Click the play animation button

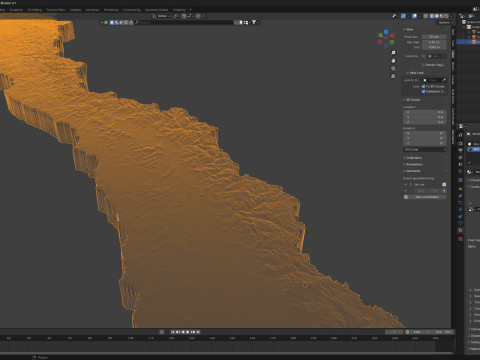tap(188, 332)
